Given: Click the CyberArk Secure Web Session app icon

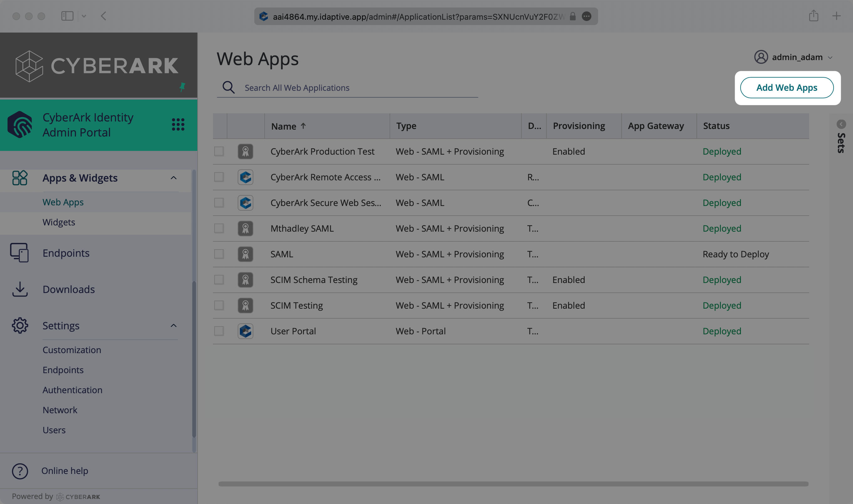Looking at the screenshot, I should point(245,202).
